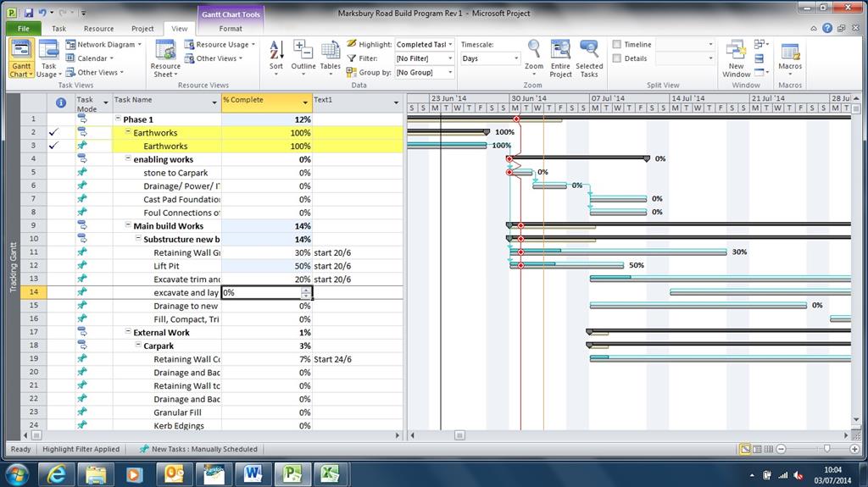Screen dimensions: 868x487
Task: Click the 'Start 24/6' Text1 cell
Action: [359, 358]
